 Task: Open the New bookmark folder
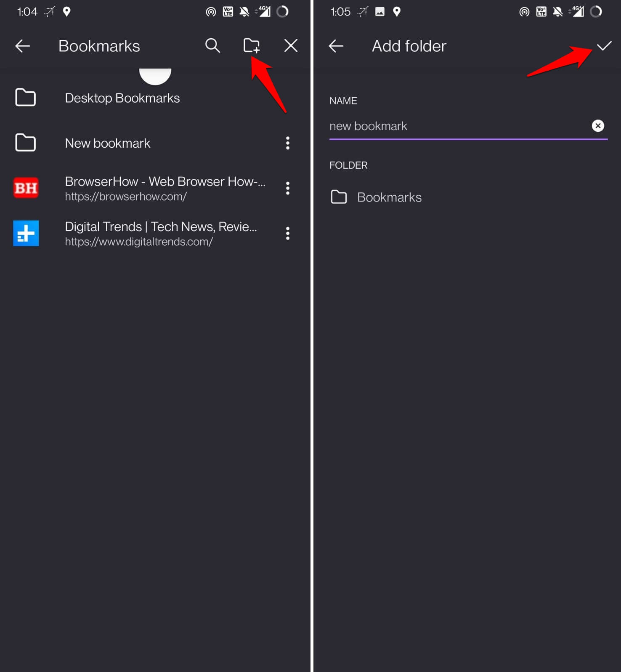[x=155, y=143]
